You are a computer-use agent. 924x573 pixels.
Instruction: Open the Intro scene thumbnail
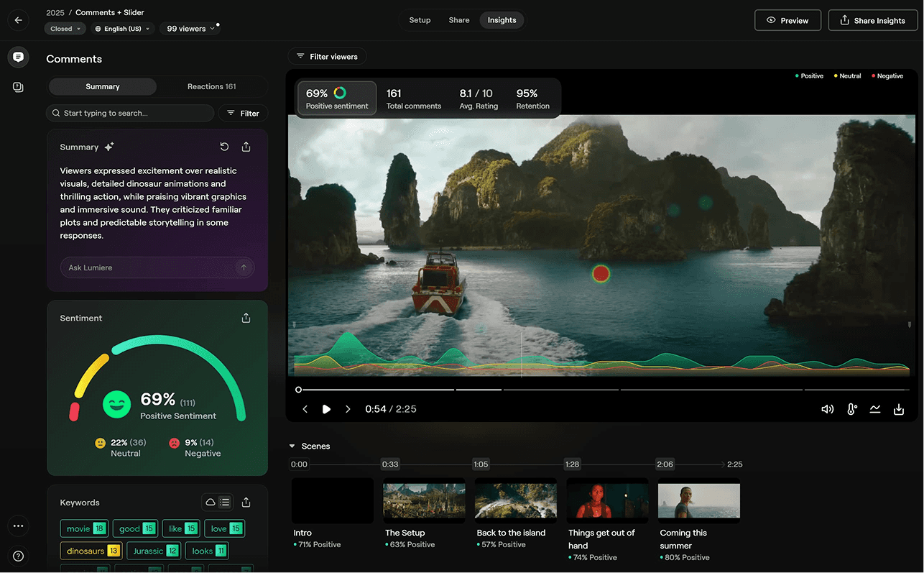click(333, 500)
